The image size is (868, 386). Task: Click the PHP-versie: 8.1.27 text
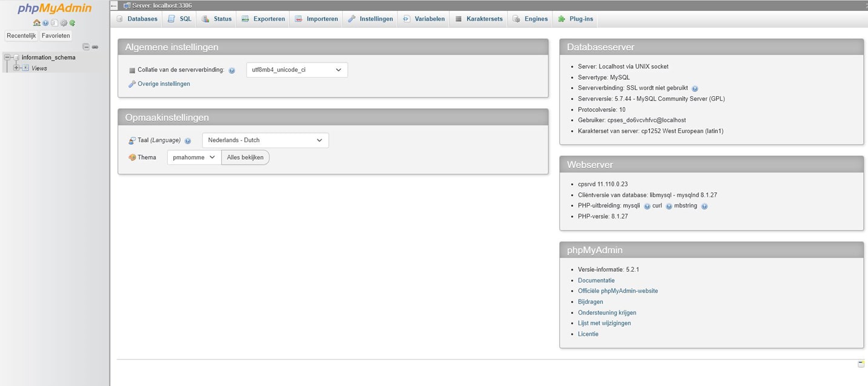[x=603, y=216]
